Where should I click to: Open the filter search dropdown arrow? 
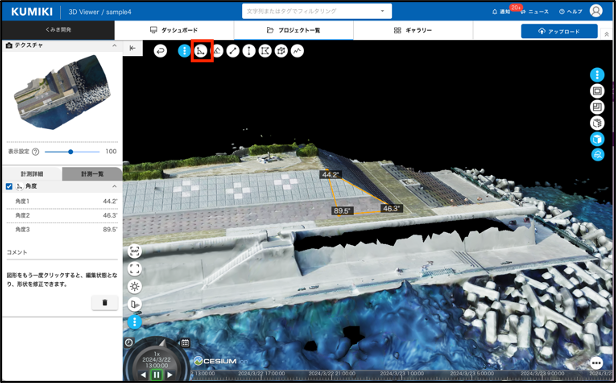[382, 11]
